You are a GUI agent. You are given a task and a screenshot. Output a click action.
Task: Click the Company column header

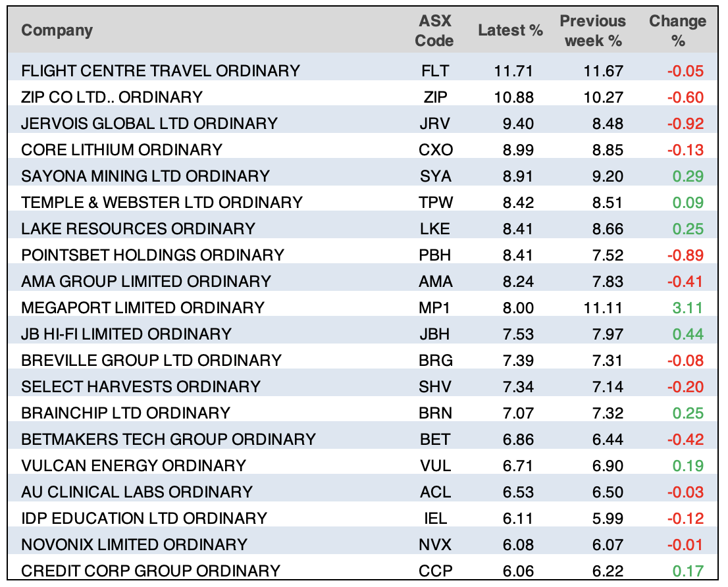[57, 30]
